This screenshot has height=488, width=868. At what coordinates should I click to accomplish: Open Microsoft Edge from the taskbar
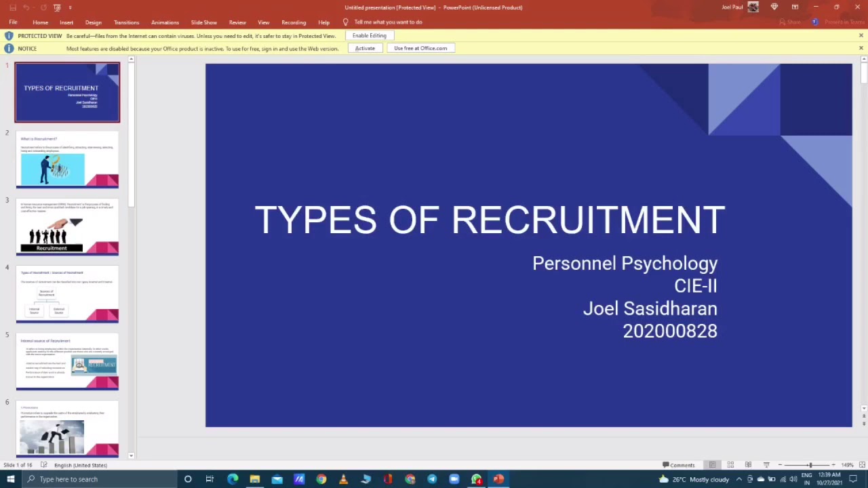click(x=233, y=479)
